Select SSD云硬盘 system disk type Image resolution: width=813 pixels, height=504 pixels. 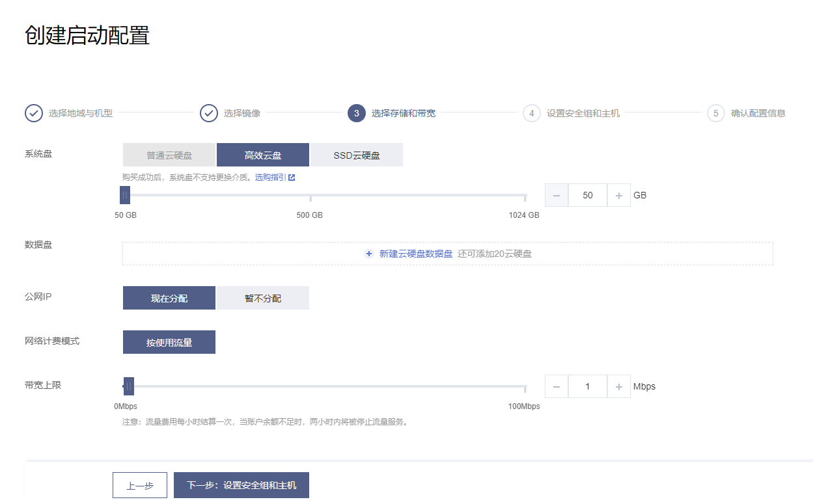tap(357, 155)
